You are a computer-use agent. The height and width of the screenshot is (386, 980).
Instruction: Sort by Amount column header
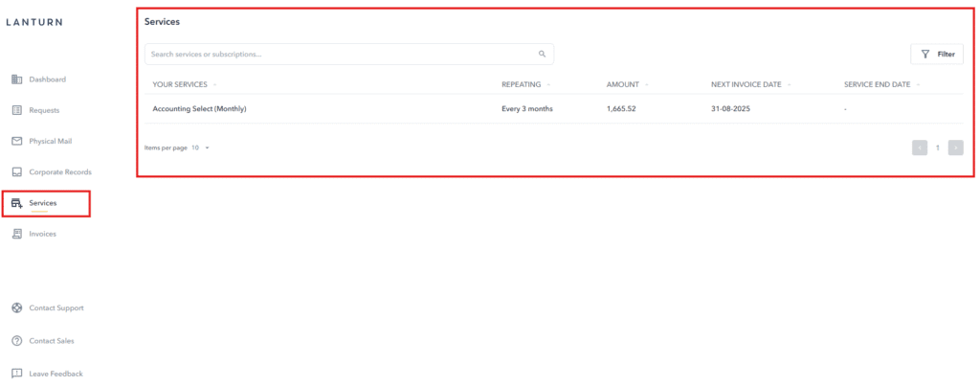(x=622, y=84)
